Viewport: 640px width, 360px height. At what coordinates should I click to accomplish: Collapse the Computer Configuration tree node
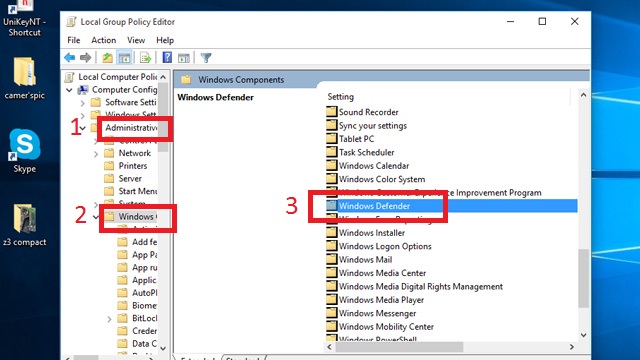pyautogui.click(x=69, y=90)
